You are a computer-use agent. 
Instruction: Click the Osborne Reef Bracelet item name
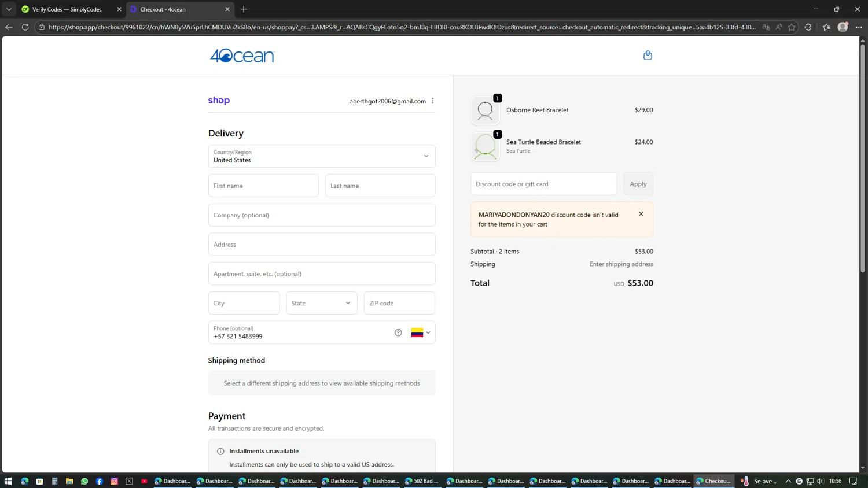click(537, 110)
